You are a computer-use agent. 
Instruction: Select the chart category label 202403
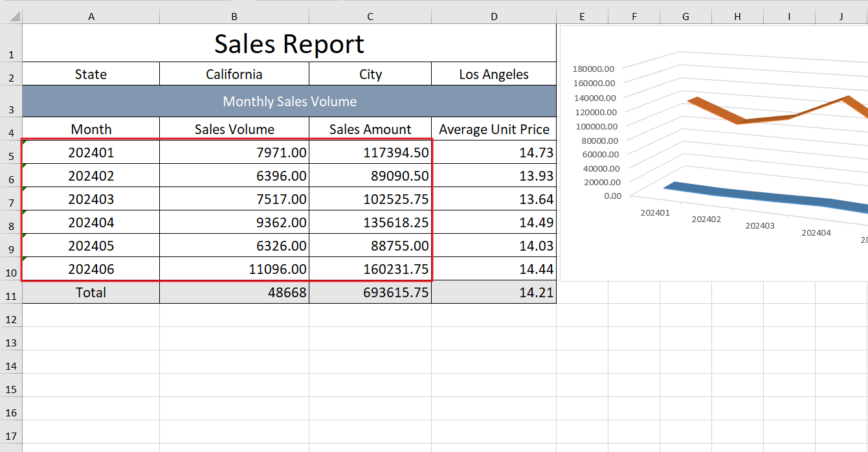pyautogui.click(x=759, y=226)
